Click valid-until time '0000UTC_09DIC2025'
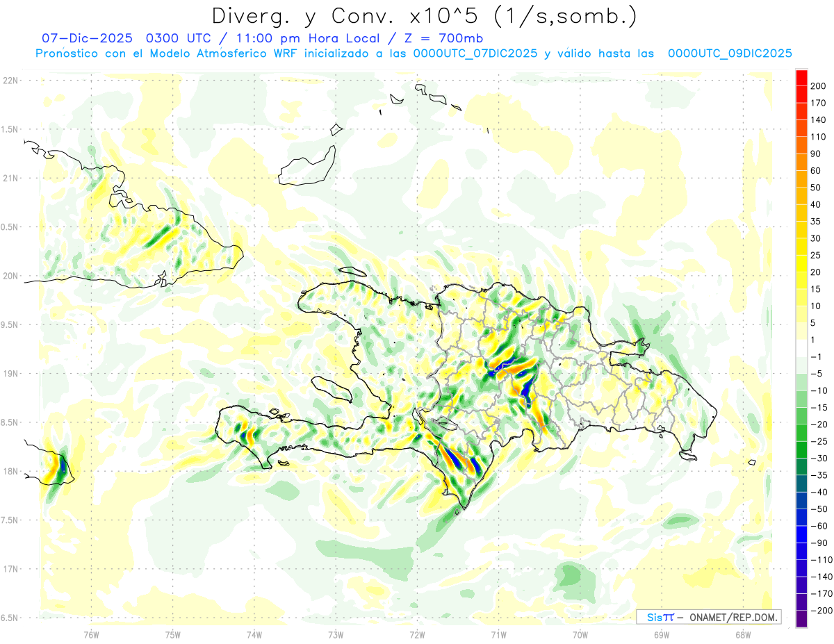Image resolution: width=834 pixels, height=644 pixels. pyautogui.click(x=730, y=53)
